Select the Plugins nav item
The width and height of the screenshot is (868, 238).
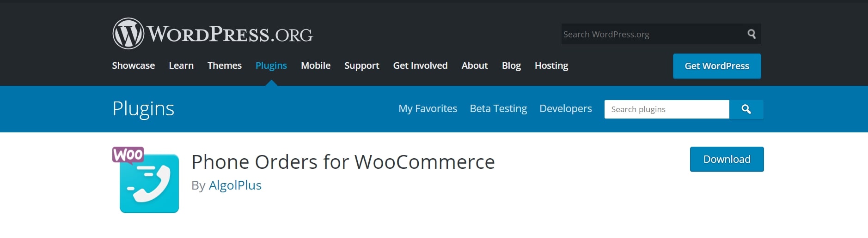271,65
